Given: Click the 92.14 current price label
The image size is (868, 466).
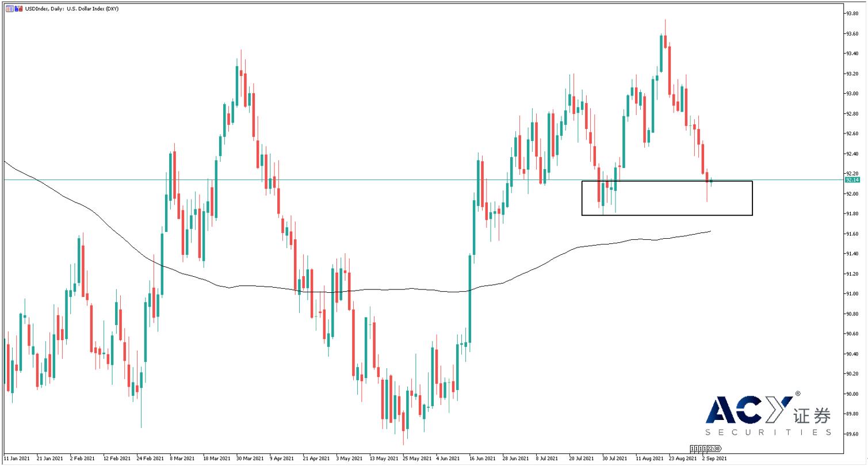Looking at the screenshot, I should (x=852, y=179).
